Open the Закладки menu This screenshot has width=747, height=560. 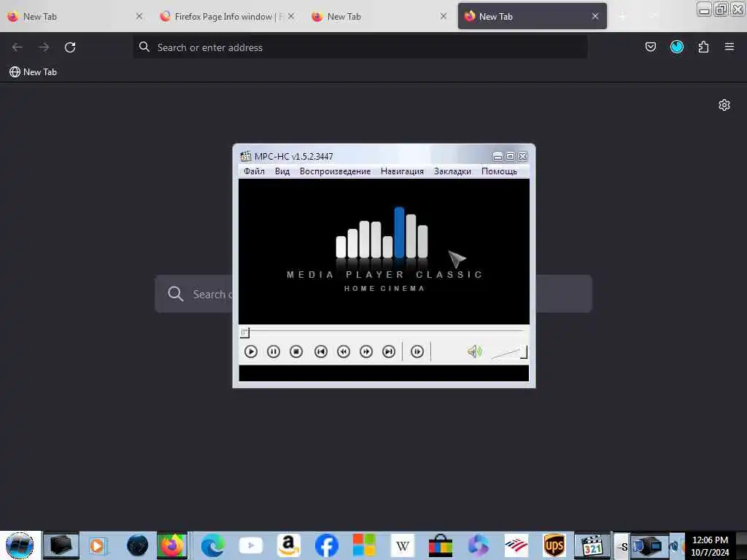(x=452, y=171)
